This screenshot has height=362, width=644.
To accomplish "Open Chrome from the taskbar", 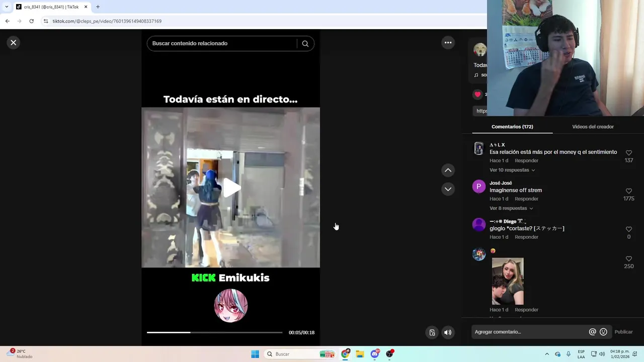I will pyautogui.click(x=345, y=354).
